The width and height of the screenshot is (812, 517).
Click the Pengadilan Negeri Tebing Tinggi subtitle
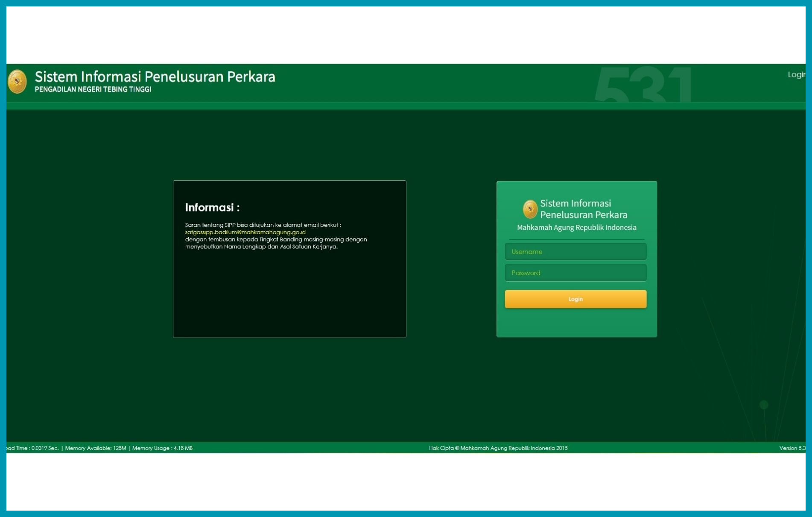pos(93,90)
